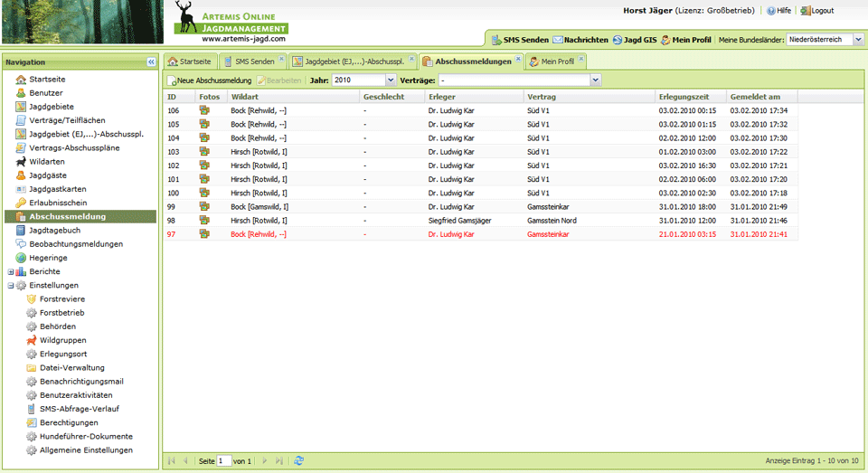Open photos icon for entry 99
868x473 pixels.
[204, 206]
